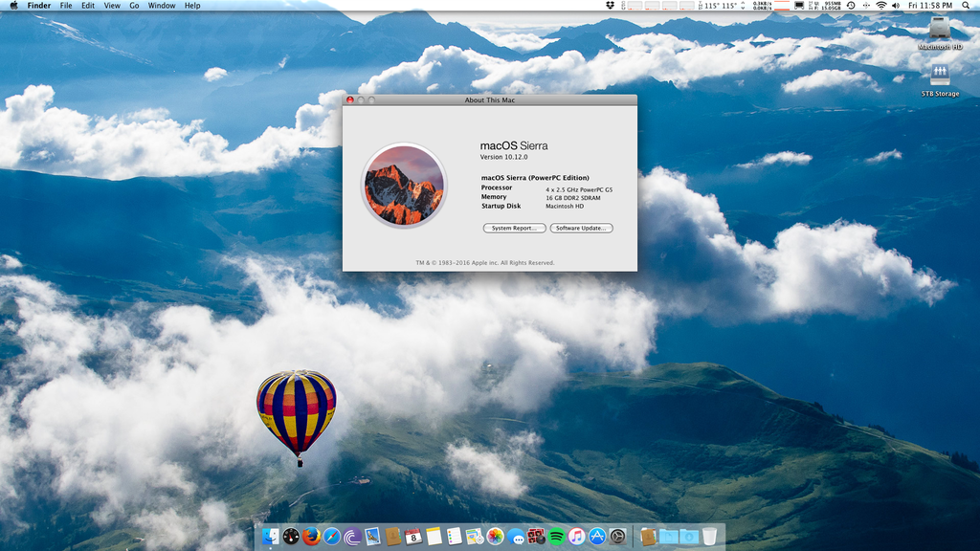The image size is (980, 551).
Task: Open the Go menu
Action: pyautogui.click(x=134, y=5)
